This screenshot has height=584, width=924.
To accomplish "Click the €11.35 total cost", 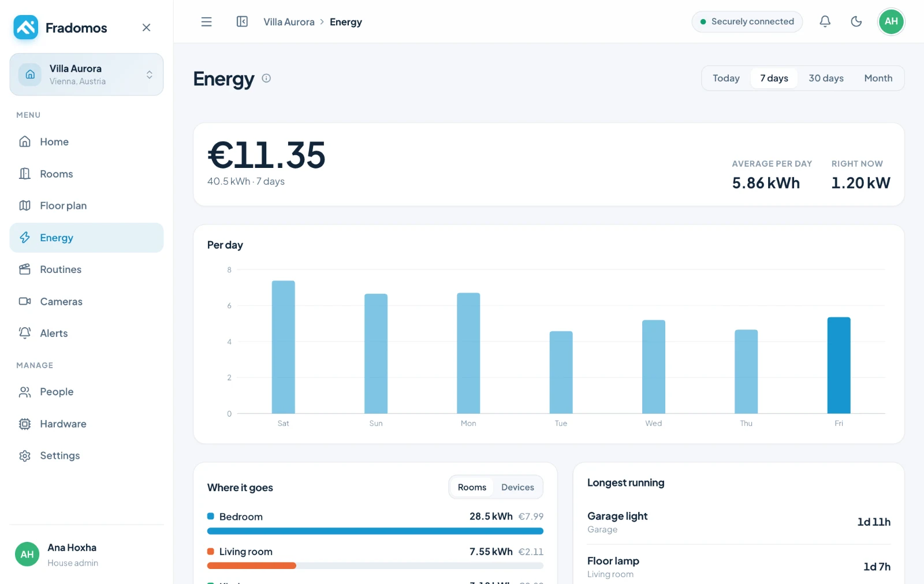I will click(x=267, y=155).
